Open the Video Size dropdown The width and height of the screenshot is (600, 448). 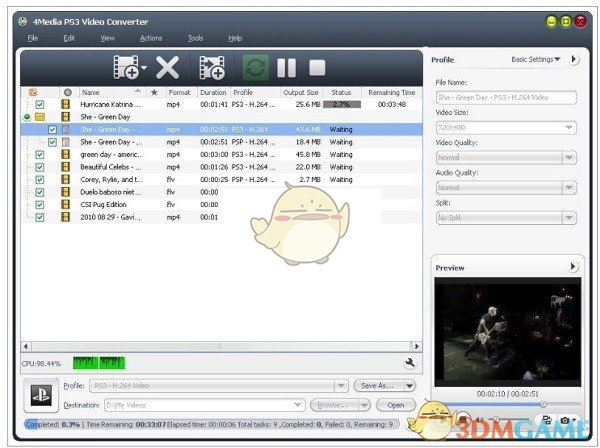569,127
